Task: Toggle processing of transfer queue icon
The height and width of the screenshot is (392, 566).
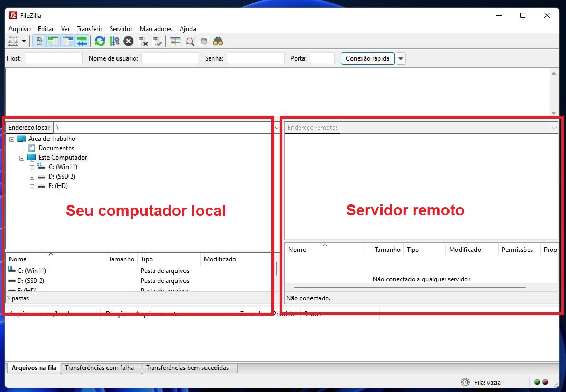Action: [x=114, y=41]
